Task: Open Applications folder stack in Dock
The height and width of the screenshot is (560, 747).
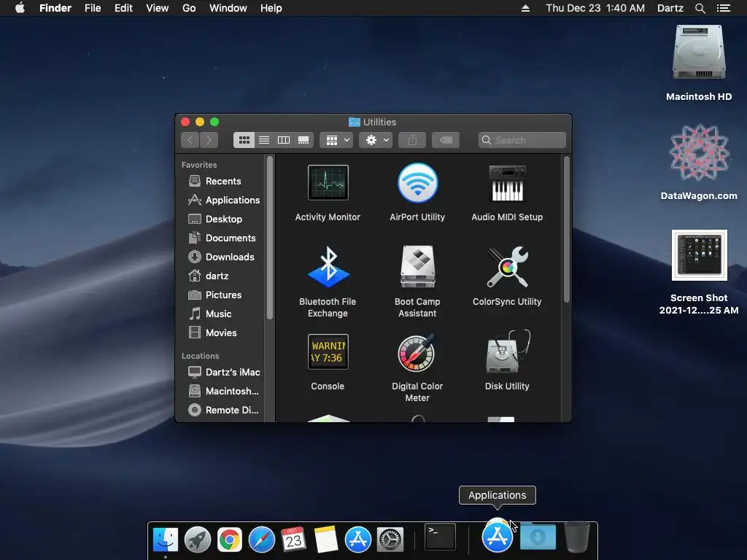Action: click(x=498, y=536)
